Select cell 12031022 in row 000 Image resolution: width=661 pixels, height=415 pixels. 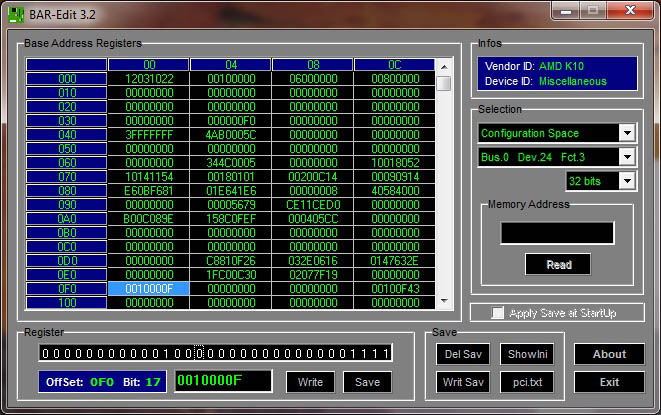[x=149, y=79]
